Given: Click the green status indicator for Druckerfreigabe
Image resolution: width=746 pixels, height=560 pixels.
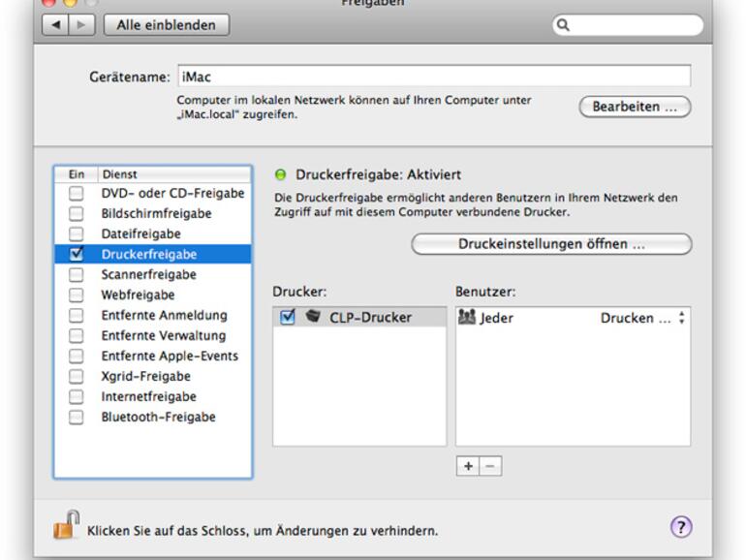Looking at the screenshot, I should (x=281, y=174).
